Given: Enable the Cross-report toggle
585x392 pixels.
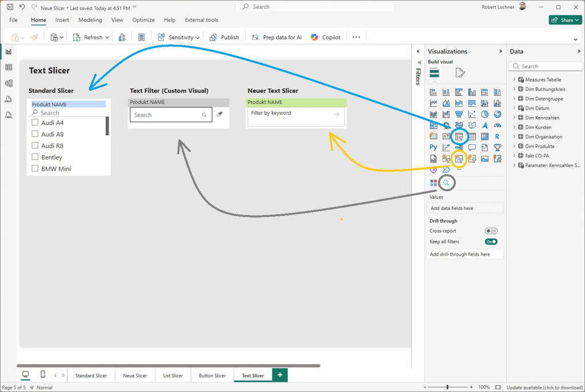Looking at the screenshot, I should pyautogui.click(x=491, y=231).
